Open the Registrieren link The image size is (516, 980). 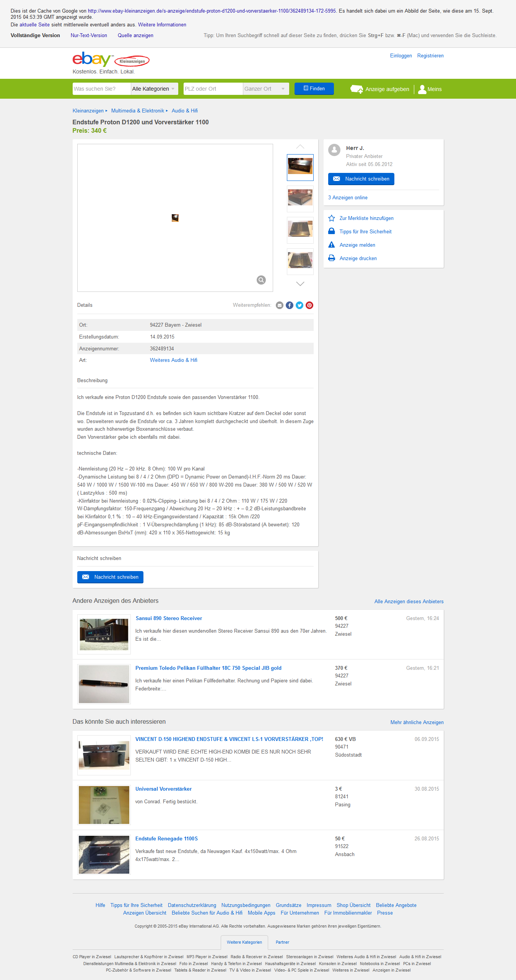pyautogui.click(x=430, y=56)
